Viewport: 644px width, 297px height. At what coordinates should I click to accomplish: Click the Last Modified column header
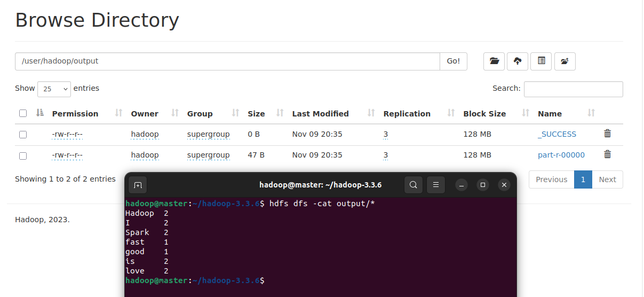pyautogui.click(x=320, y=113)
